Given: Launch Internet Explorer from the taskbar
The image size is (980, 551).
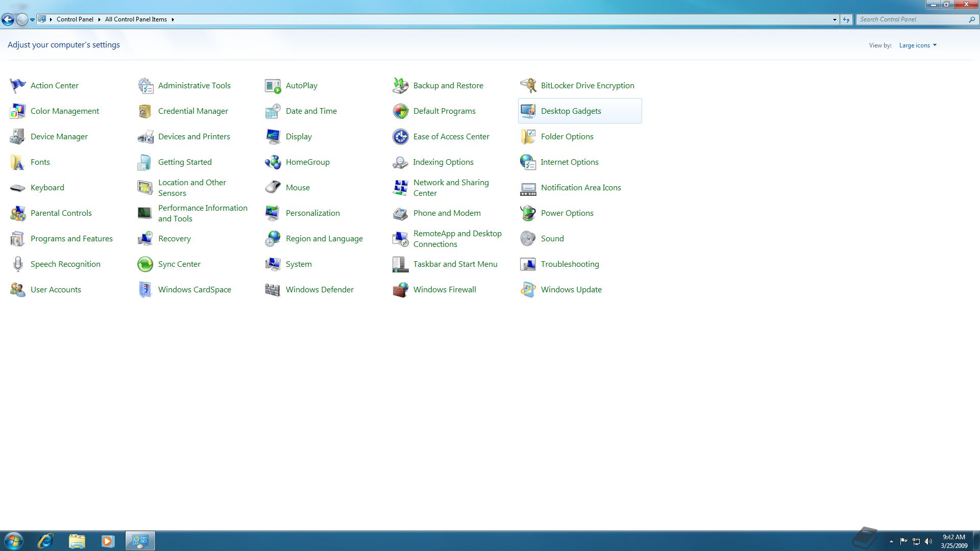Looking at the screenshot, I should click(45, 541).
